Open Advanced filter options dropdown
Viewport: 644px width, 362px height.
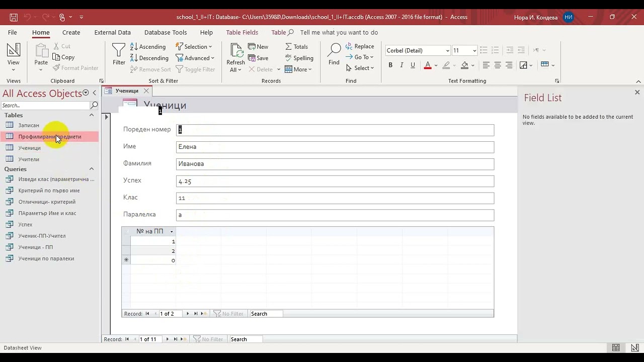[x=195, y=58]
